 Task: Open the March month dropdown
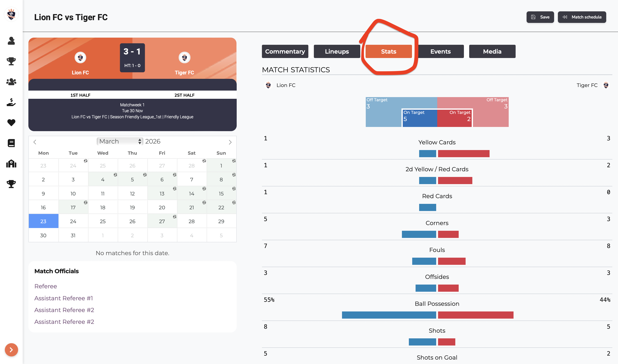(x=120, y=141)
